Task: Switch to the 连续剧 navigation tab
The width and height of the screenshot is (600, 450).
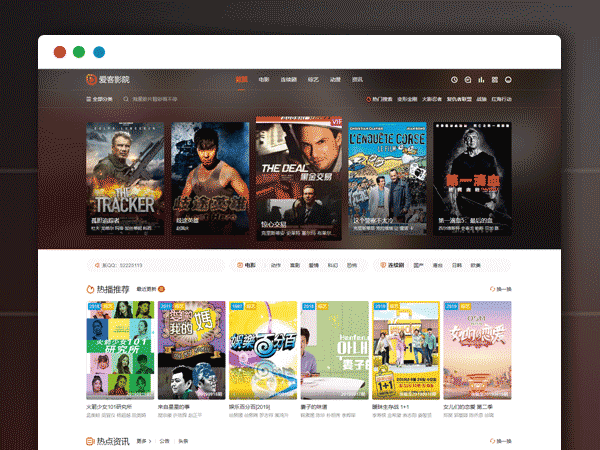Action: pyautogui.click(x=288, y=79)
